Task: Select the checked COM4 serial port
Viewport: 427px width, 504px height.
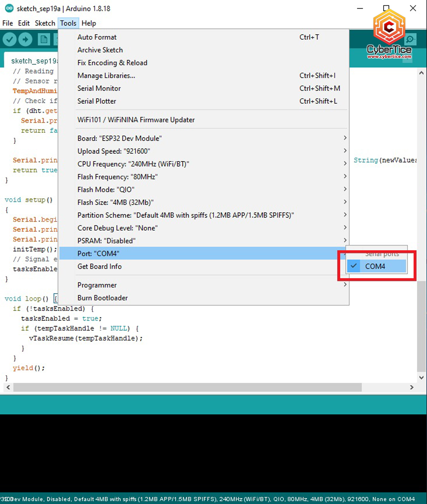Action: tap(376, 267)
